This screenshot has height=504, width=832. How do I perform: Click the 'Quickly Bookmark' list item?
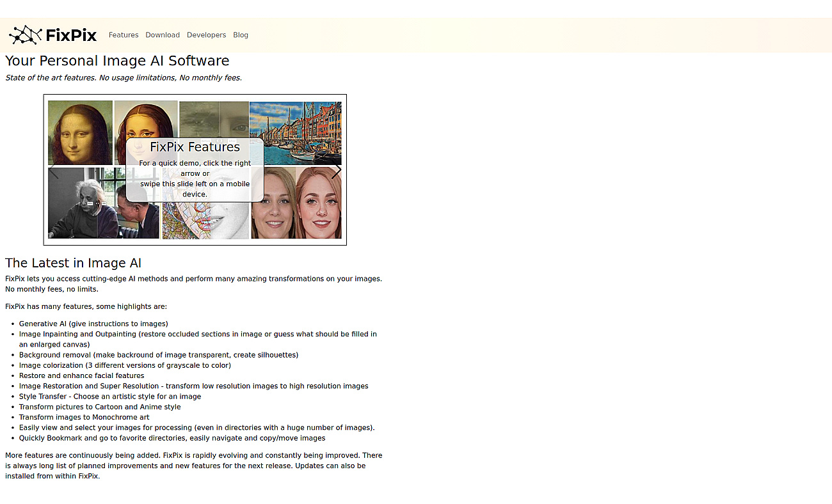pyautogui.click(x=172, y=438)
